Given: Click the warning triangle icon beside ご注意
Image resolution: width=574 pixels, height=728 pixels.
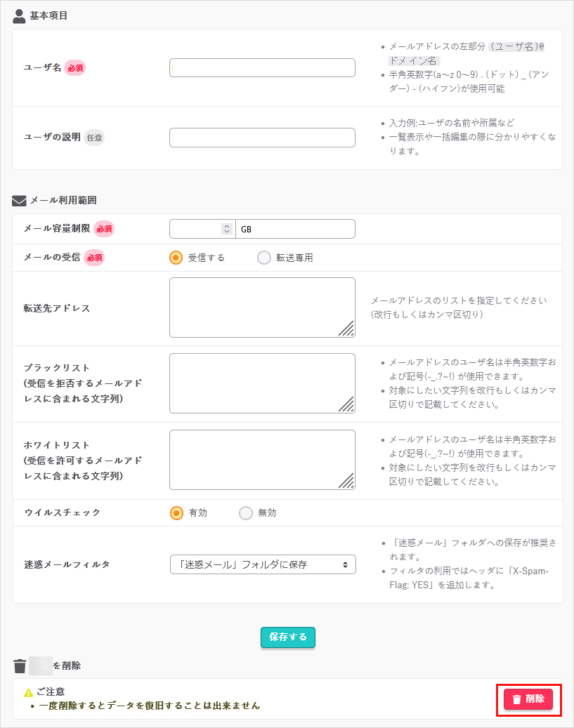Looking at the screenshot, I should pyautogui.click(x=28, y=691).
